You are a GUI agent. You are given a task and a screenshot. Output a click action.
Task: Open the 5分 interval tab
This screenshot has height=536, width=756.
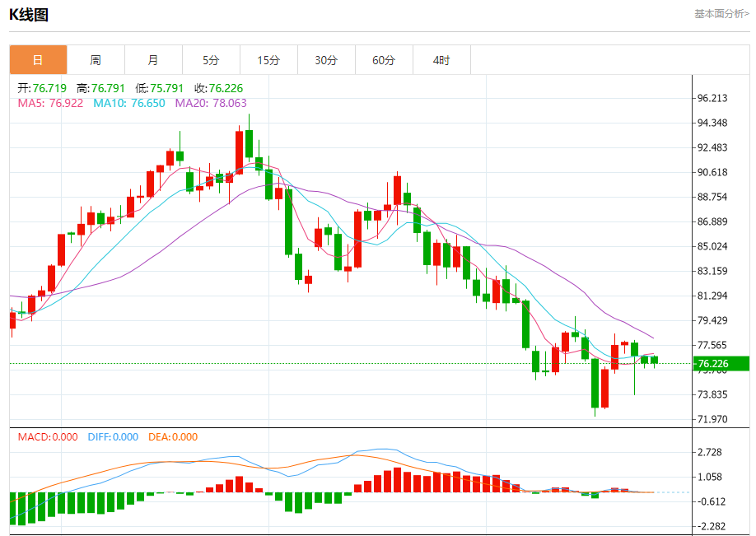(x=211, y=60)
